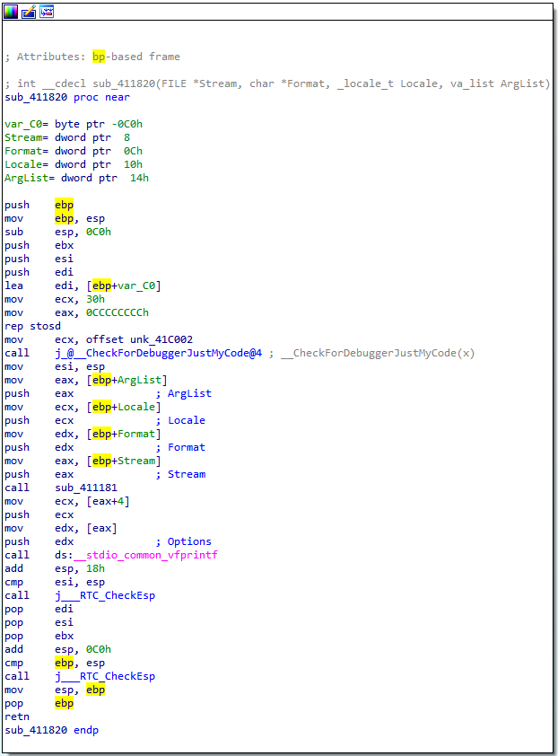Click the 'sub_411820 endp' line
This screenshot has height=756, width=558.
click(x=51, y=732)
